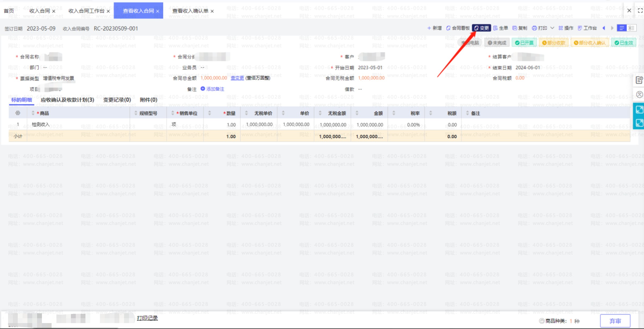The width and height of the screenshot is (644, 329).
Task: Switch to card layout view toggle
Action: (631, 28)
